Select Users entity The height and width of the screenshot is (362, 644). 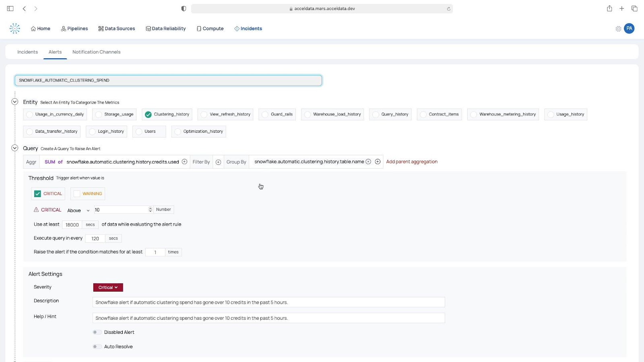click(x=149, y=132)
